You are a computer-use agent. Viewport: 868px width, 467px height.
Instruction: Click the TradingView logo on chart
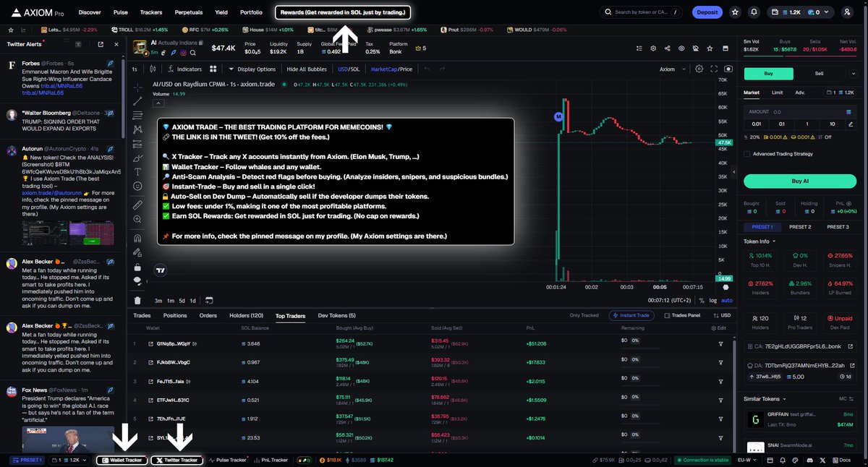(162, 270)
